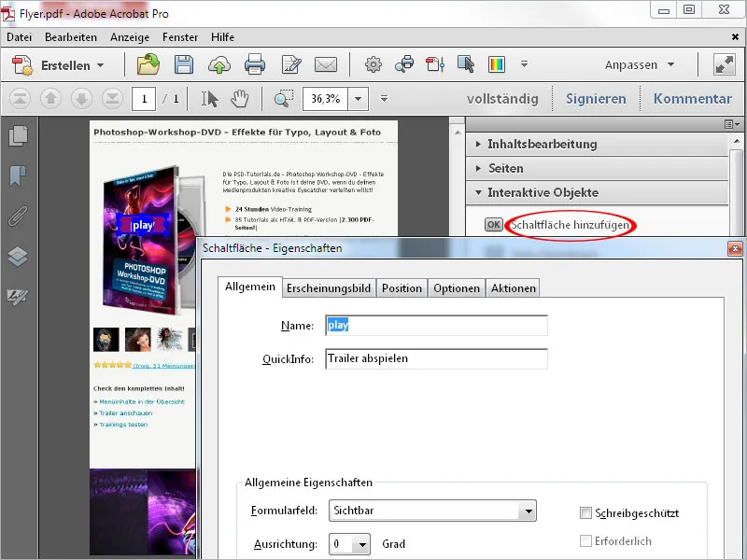Open the Bearbeiten menu

tap(71, 37)
